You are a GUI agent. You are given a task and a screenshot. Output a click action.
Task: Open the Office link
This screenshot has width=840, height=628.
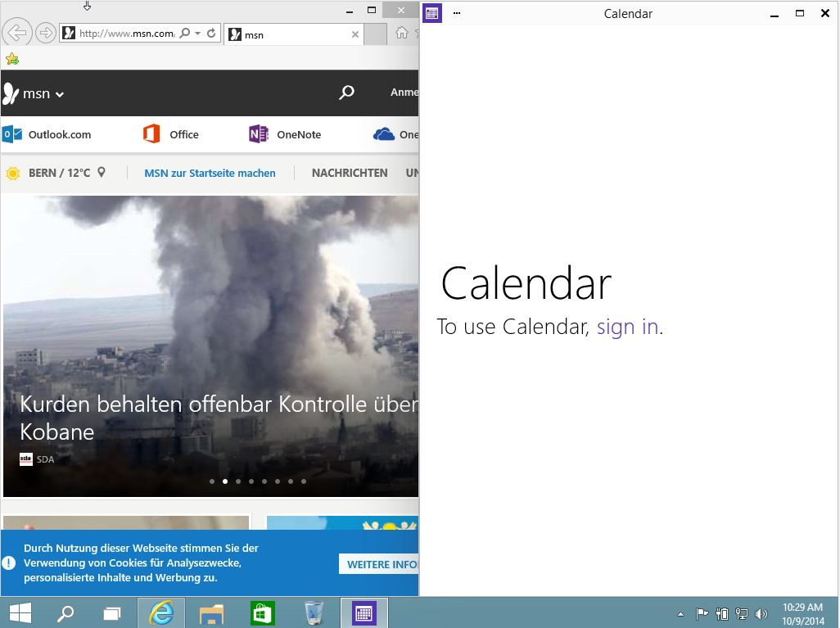point(171,134)
